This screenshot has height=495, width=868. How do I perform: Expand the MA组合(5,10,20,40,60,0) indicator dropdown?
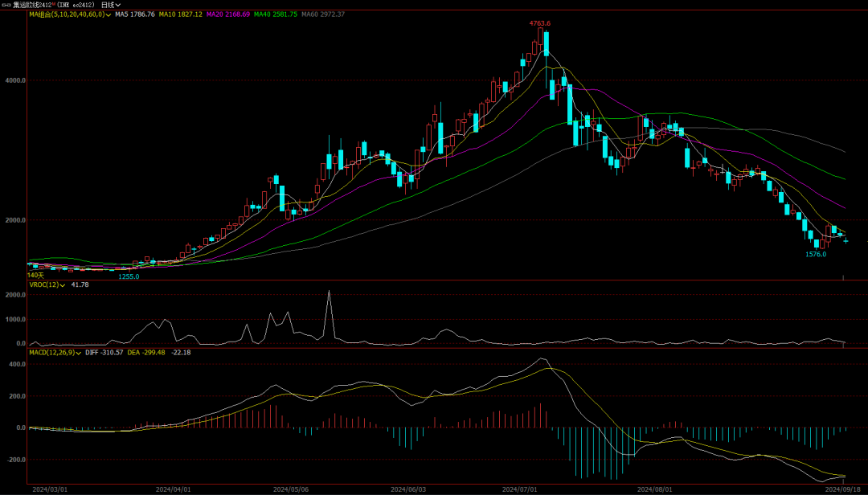click(108, 14)
